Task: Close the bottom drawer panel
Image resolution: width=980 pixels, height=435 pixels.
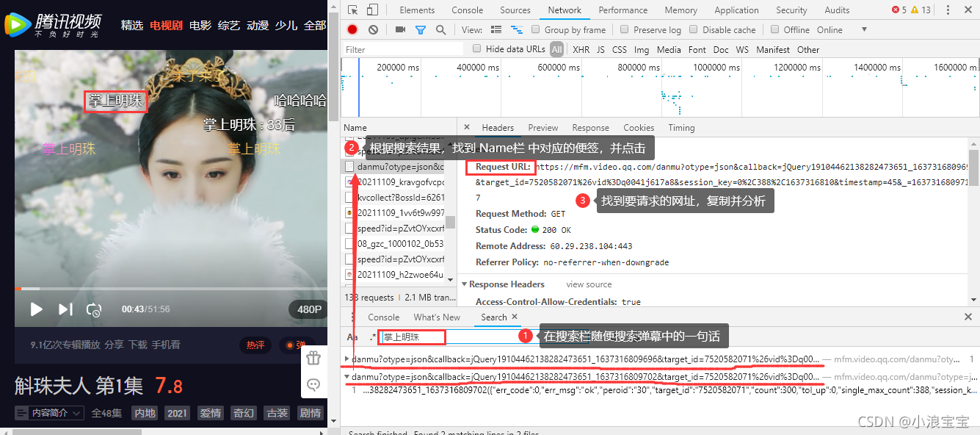Action: [968, 317]
